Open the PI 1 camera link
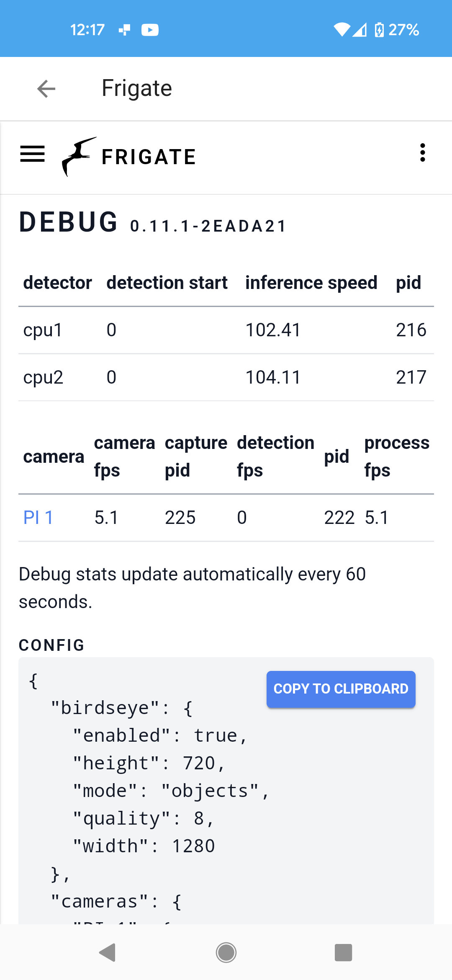452x980 pixels. click(38, 518)
